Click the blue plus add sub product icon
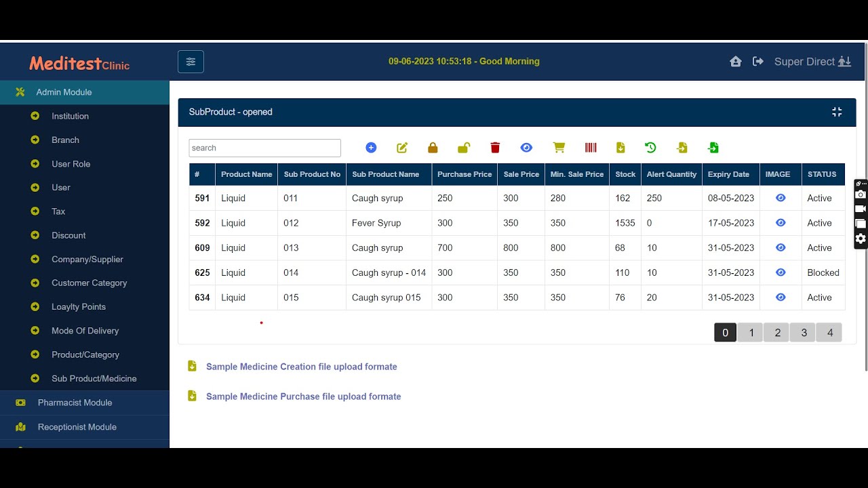The width and height of the screenshot is (868, 488). click(371, 148)
